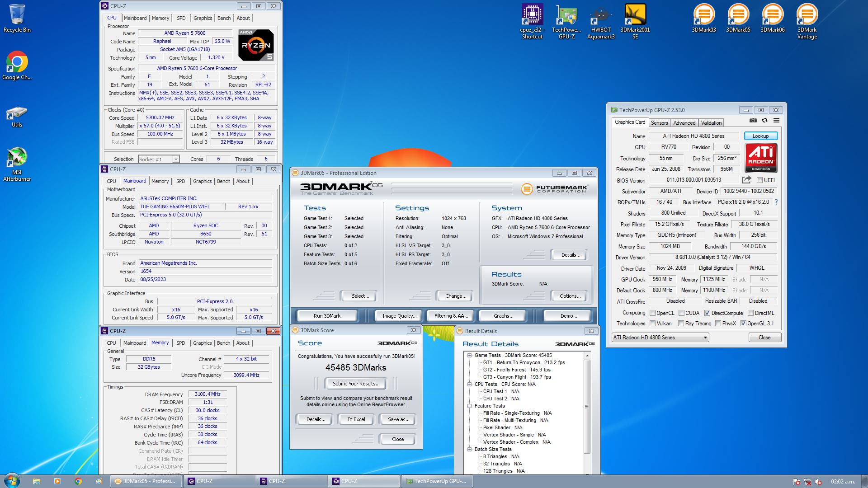This screenshot has width=868, height=488.
Task: Click the Graphs button in 3DMark05
Action: click(x=503, y=316)
